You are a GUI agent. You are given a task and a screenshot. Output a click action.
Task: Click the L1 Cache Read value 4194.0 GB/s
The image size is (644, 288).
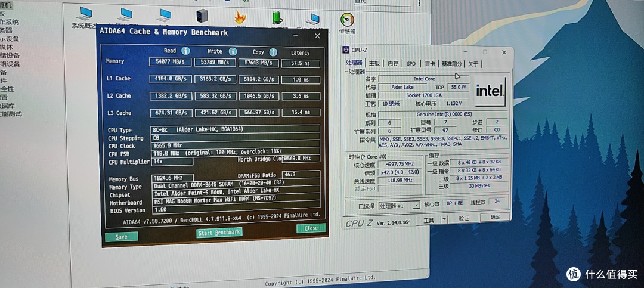tap(171, 79)
